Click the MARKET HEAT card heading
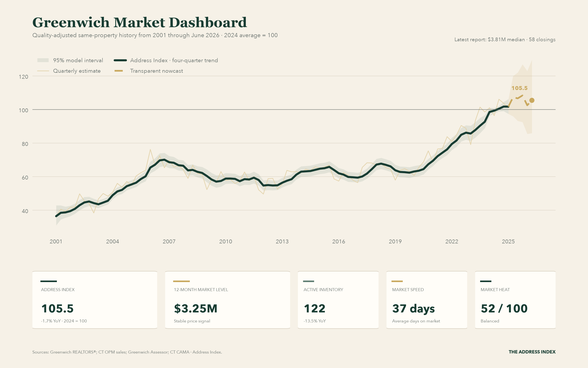The image size is (588, 368). click(x=495, y=290)
